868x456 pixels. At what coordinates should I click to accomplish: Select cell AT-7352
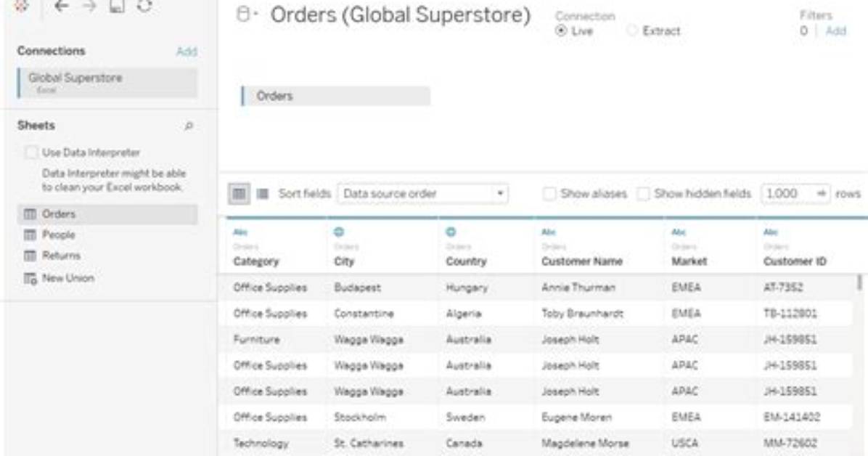coord(783,288)
